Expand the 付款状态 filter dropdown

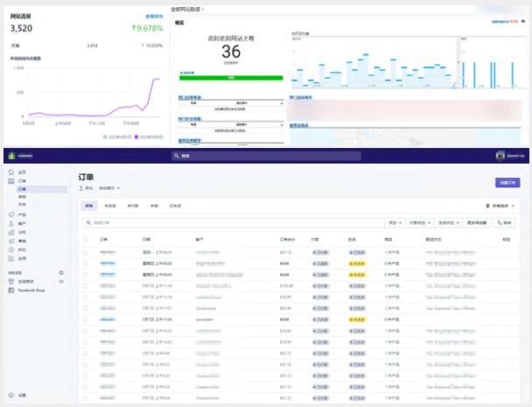(x=420, y=223)
